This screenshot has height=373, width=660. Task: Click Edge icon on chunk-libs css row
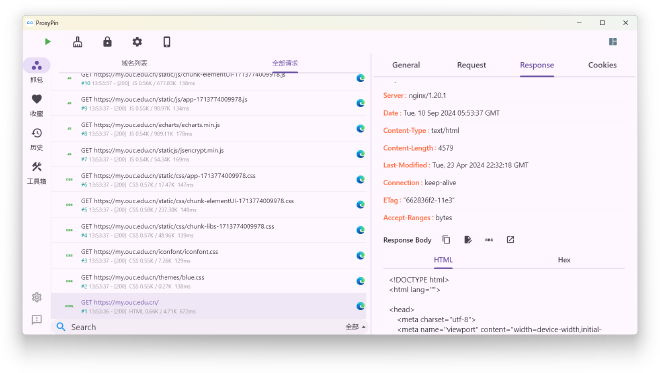point(360,230)
